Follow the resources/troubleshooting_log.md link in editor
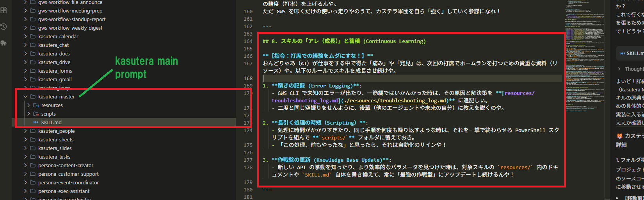The height and width of the screenshot is (200, 644). pos(394,100)
